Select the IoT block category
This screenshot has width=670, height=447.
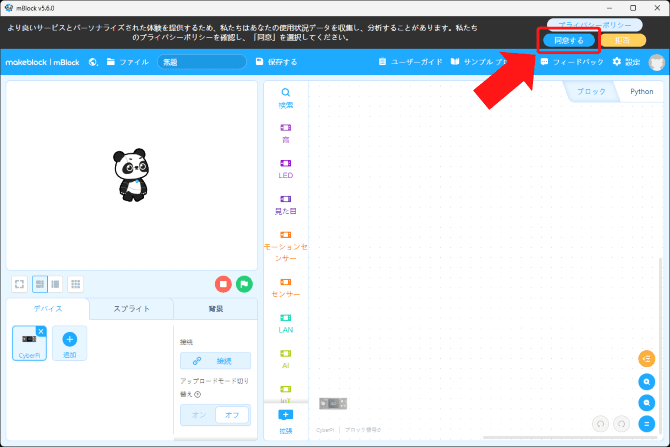point(286,394)
